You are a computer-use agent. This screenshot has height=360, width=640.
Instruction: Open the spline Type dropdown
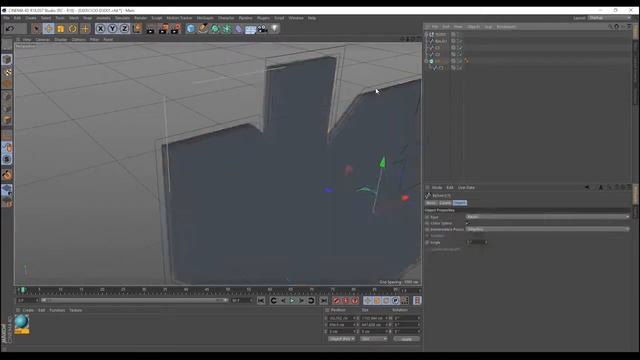[x=547, y=217]
